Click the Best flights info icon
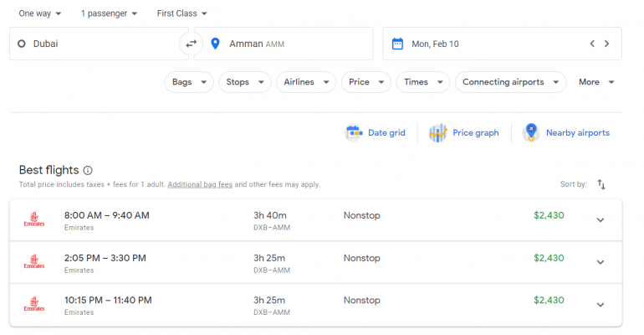This screenshot has height=335, width=644. coord(88,170)
